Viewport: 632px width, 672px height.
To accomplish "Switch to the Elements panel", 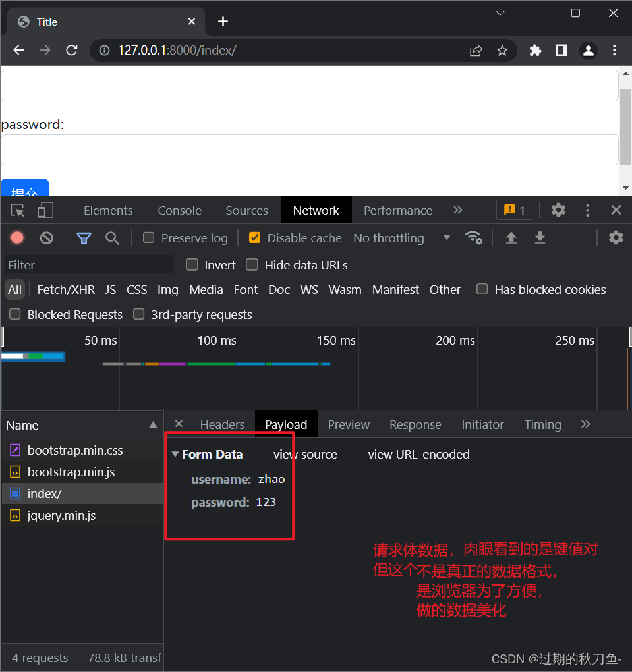I will coord(108,210).
